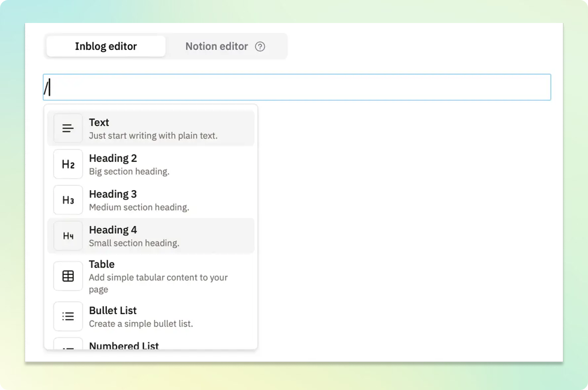Click "Add simple tabular content" description text
The height and width of the screenshot is (390, 588).
coord(158,278)
